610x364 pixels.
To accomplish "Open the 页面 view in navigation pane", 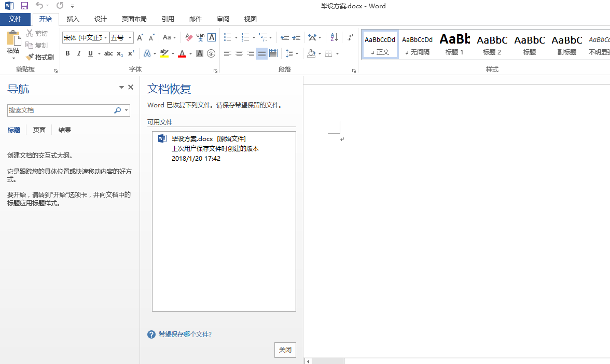I will (39, 130).
